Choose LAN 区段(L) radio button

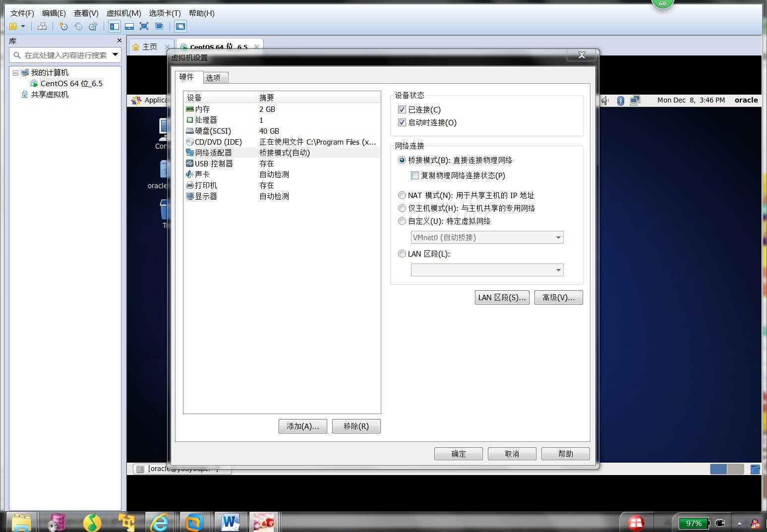(x=402, y=254)
